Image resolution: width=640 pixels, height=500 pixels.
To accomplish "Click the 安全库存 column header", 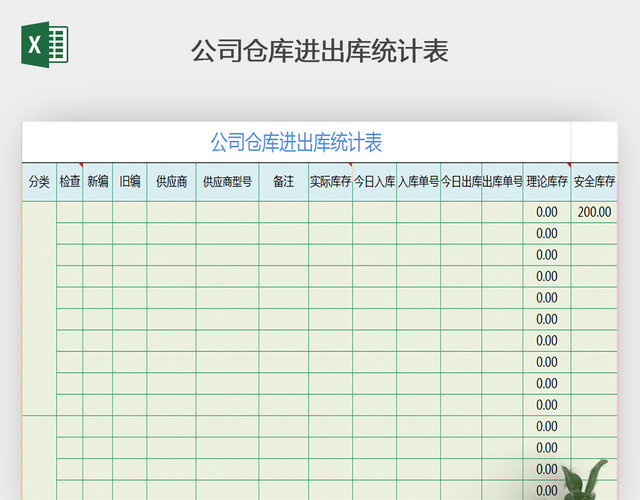I will coord(594,182).
